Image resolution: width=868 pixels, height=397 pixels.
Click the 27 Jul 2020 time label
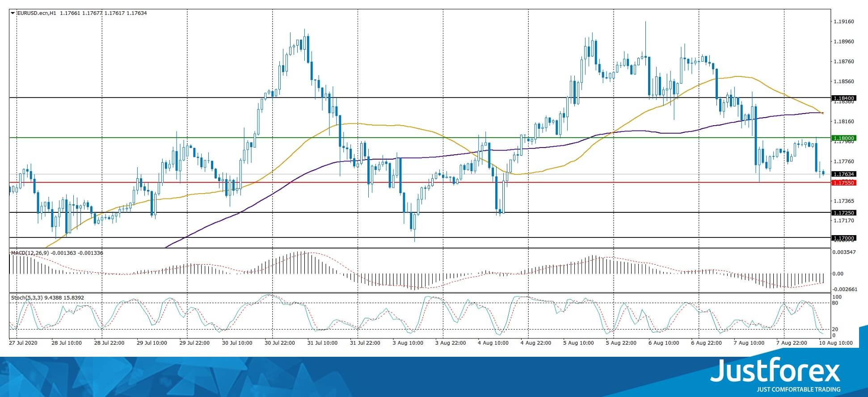24,343
